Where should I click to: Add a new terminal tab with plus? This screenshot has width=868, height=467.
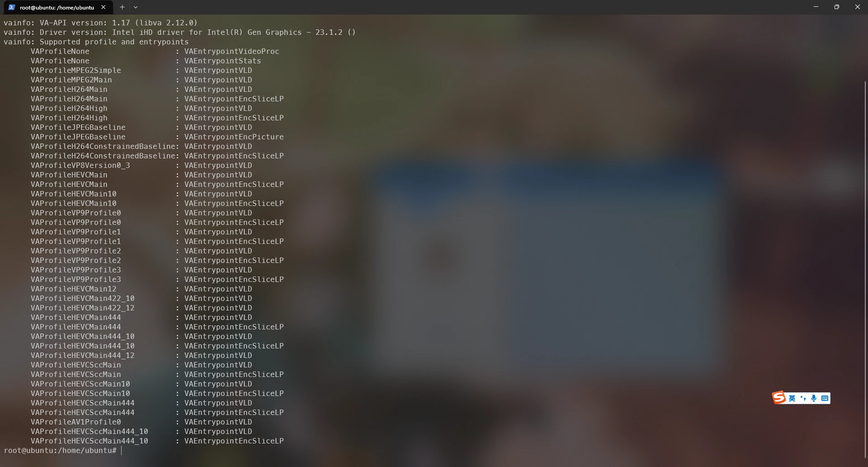pyautogui.click(x=122, y=7)
